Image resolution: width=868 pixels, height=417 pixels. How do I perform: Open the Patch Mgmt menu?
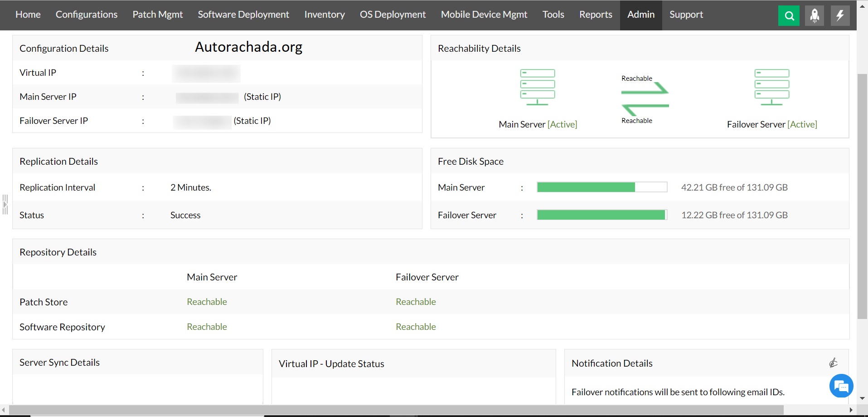[x=157, y=15]
